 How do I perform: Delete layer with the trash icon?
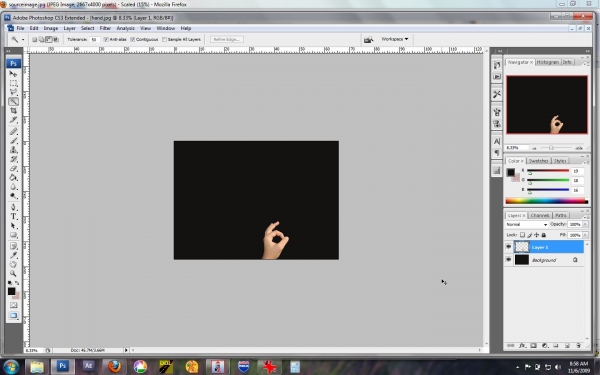(579, 346)
